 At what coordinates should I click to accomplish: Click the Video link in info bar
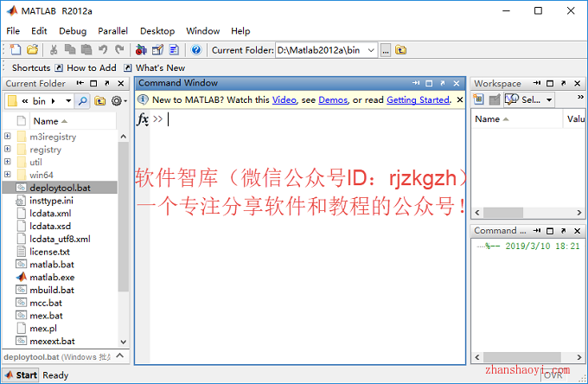click(x=284, y=99)
